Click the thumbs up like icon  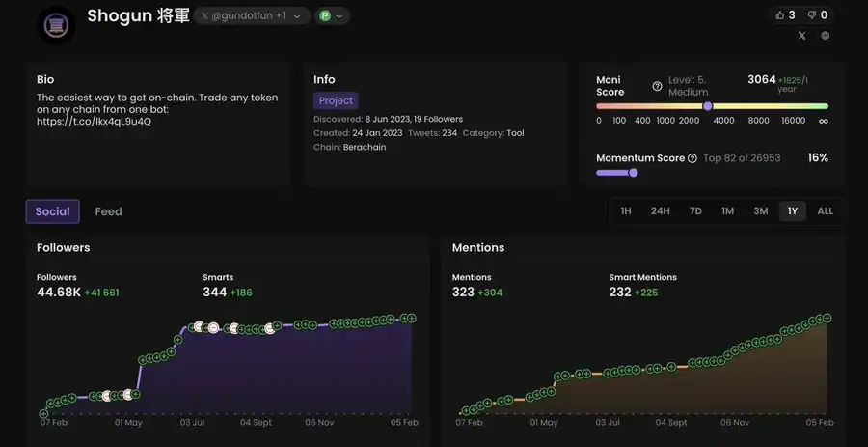[779, 15]
